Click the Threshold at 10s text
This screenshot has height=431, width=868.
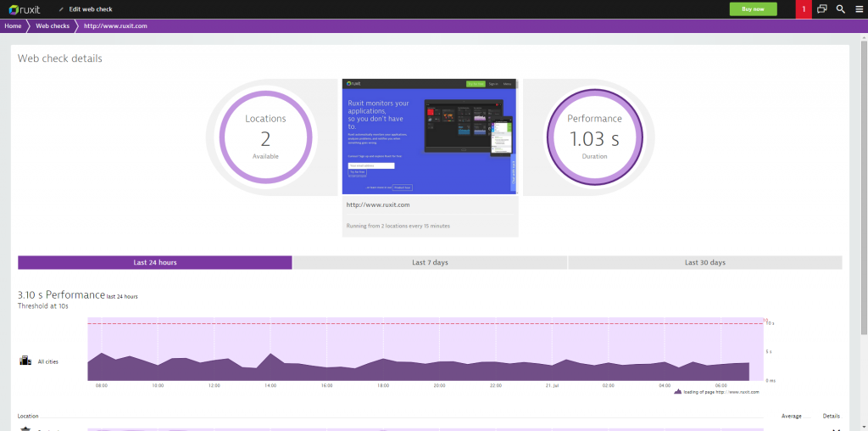coord(42,305)
